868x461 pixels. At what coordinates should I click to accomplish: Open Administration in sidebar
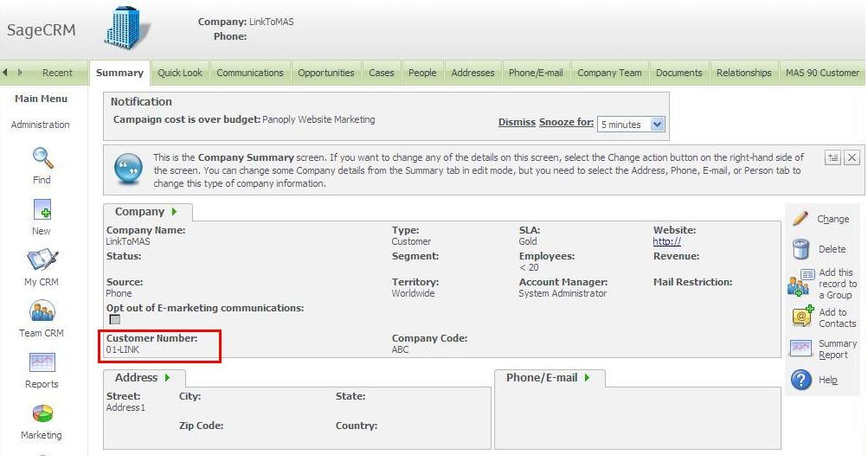(x=41, y=125)
